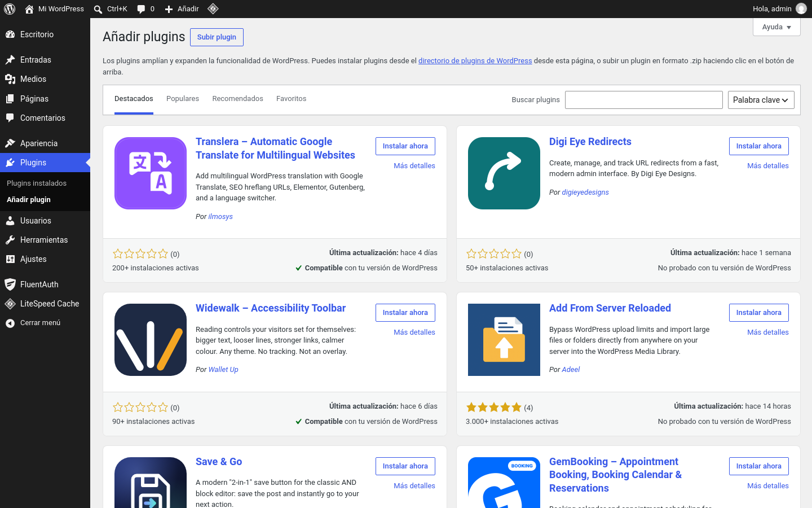812x508 pixels.
Task: Open the Translera plugin icon thumbnail
Action: click(151, 173)
